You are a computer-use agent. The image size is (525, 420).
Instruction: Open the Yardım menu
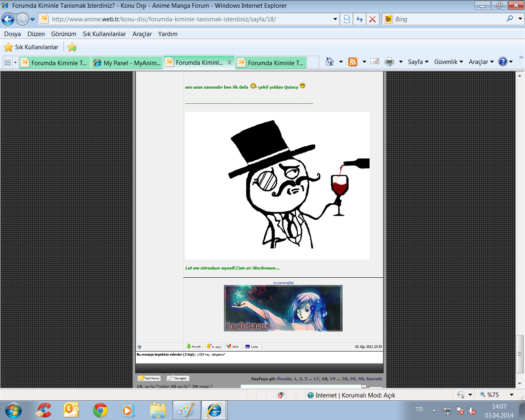coord(168,34)
